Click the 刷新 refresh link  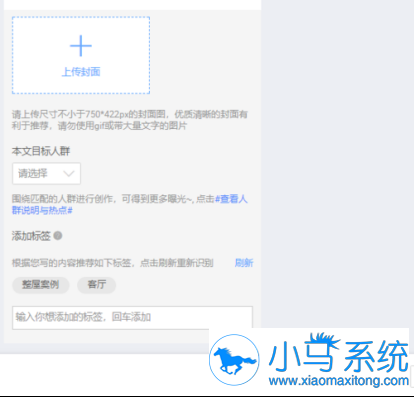[244, 263]
